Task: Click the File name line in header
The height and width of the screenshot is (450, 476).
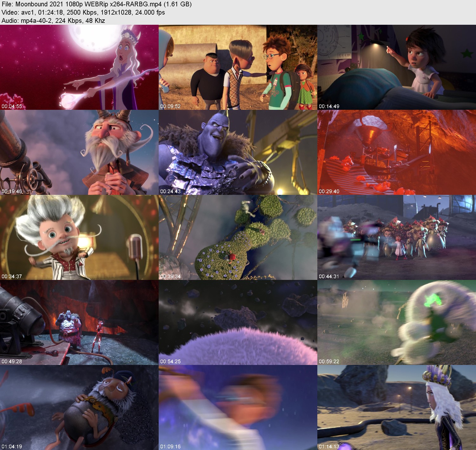Action: [x=96, y=4]
